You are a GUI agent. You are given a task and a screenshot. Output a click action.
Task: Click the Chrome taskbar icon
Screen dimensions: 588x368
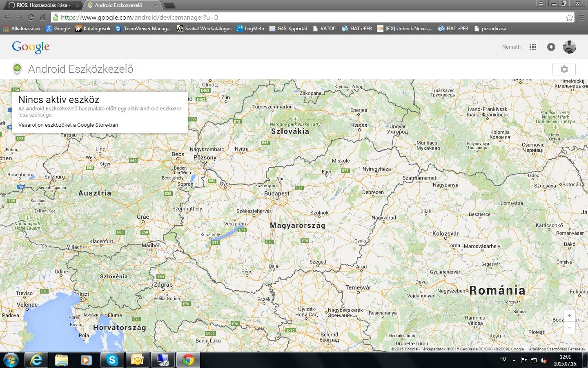[x=188, y=360]
